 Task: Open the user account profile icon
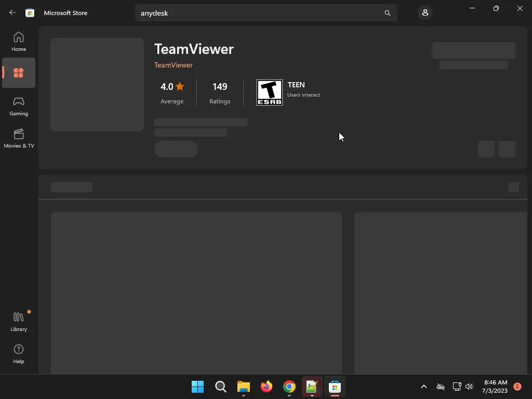click(x=425, y=13)
